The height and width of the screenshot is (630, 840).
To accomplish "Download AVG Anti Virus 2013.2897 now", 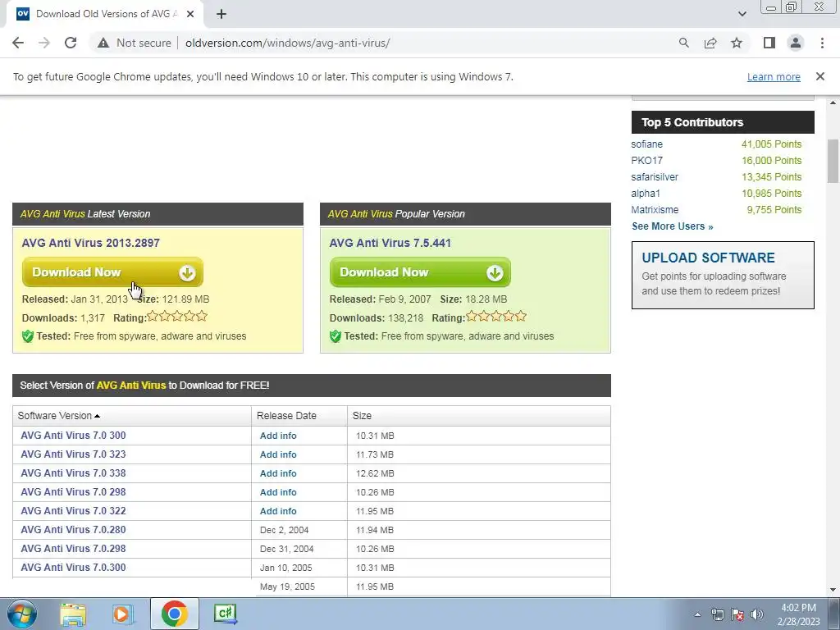I will coord(112,272).
